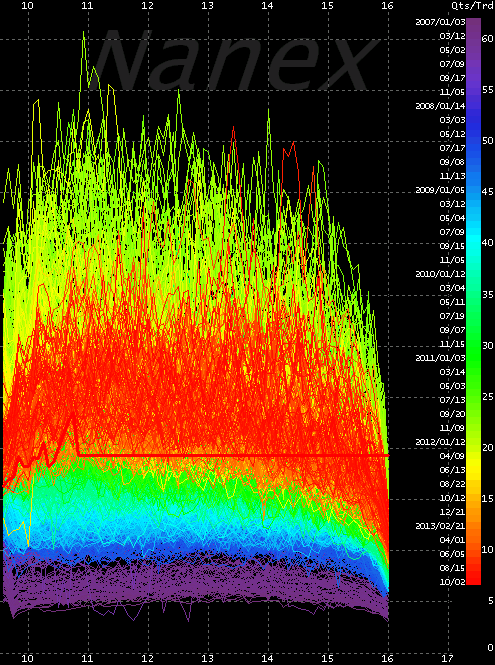The height and width of the screenshot is (665, 495).
Task: Select the 03/14 date label
Action: tap(453, 372)
